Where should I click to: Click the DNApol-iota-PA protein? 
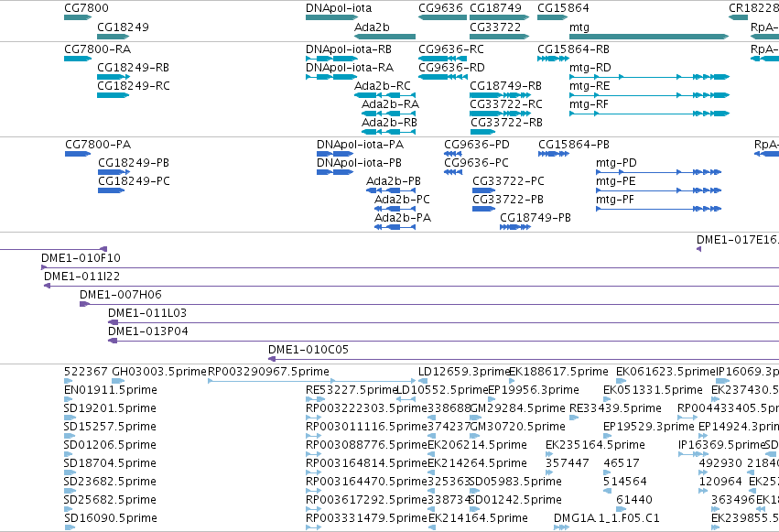(335, 154)
